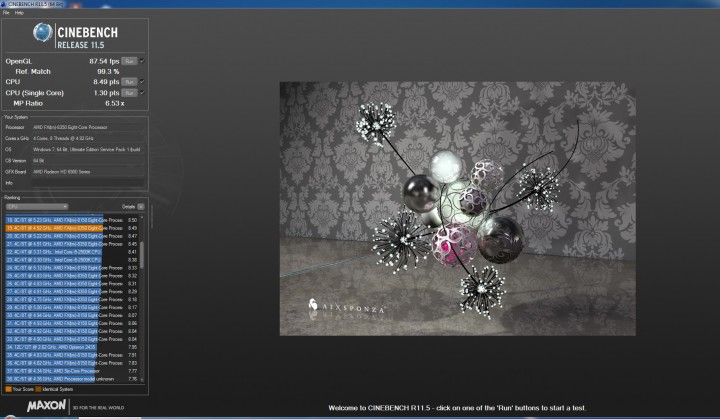
Task: Run the OpenGL benchmark test
Action: (129, 61)
